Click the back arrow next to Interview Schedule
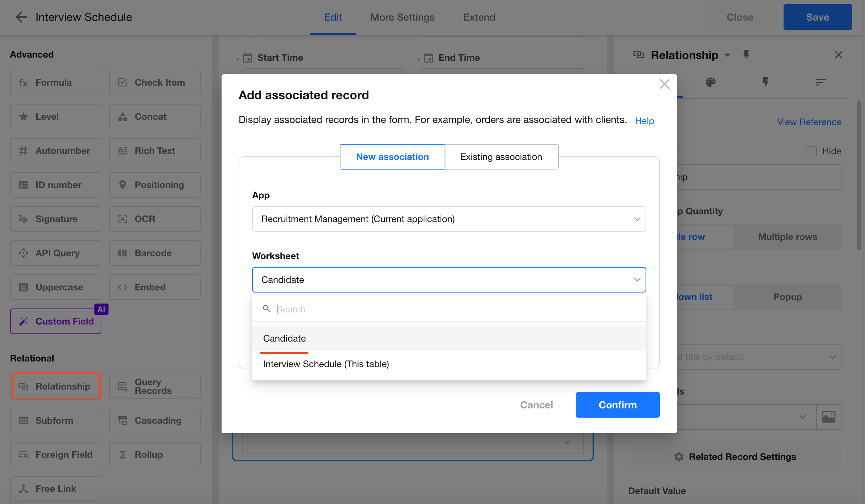 [21, 17]
